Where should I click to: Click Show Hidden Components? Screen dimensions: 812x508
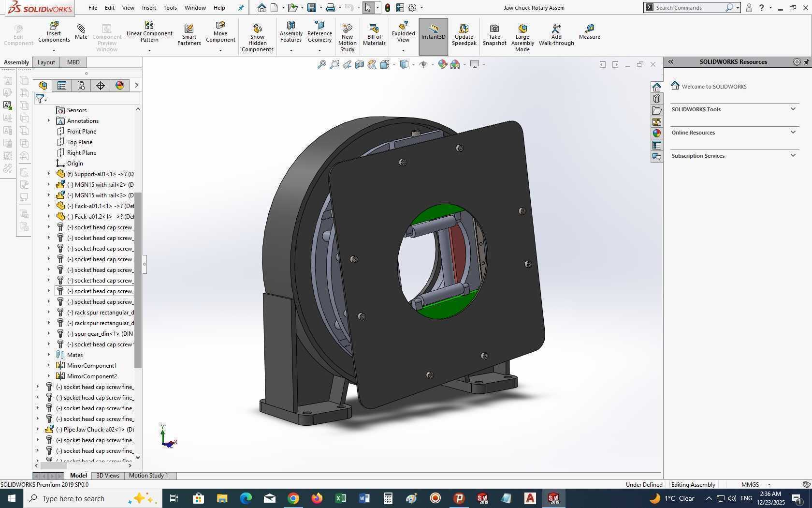click(x=257, y=38)
